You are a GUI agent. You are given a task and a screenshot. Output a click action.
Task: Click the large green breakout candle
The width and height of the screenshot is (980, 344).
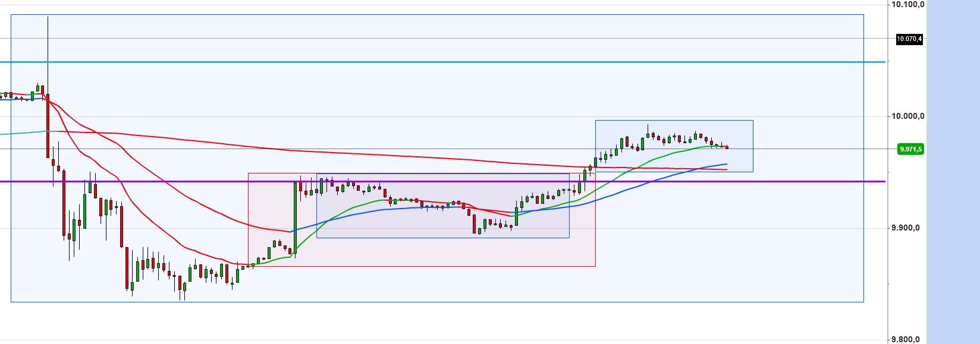[296, 217]
